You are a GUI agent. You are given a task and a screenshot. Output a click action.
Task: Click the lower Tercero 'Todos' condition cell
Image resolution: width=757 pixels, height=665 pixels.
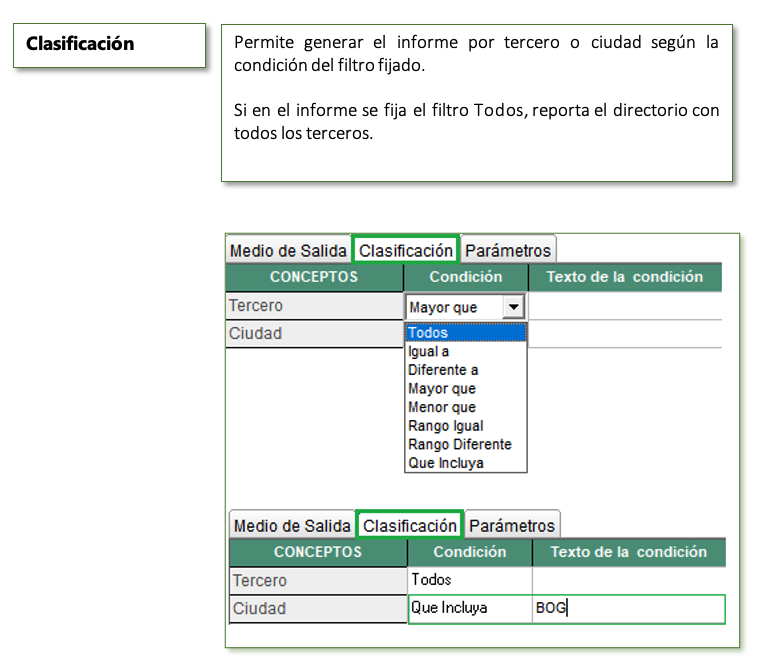(x=470, y=580)
